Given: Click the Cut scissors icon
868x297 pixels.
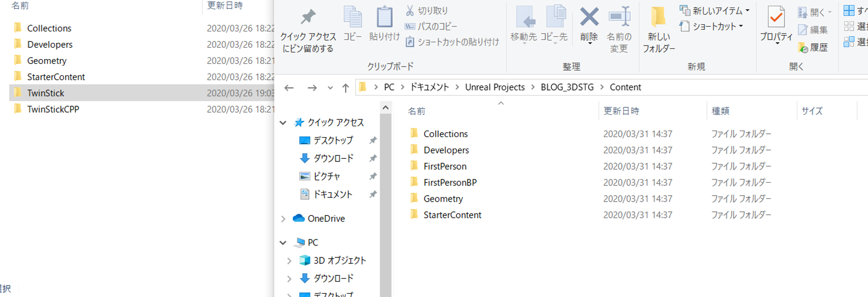Looking at the screenshot, I should [x=410, y=10].
